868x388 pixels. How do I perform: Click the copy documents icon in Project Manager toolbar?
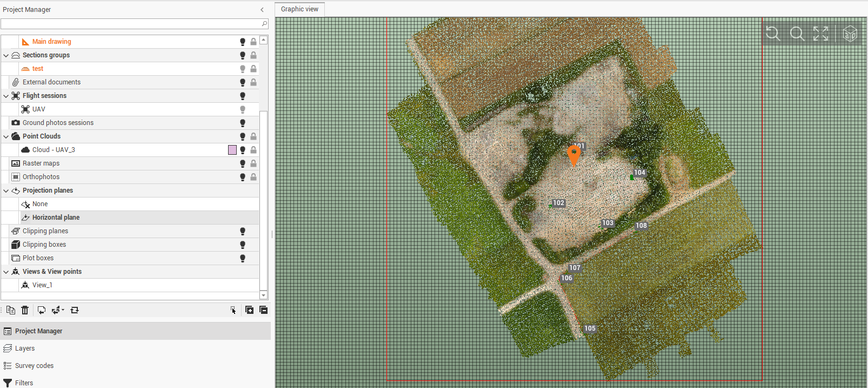[11, 310]
